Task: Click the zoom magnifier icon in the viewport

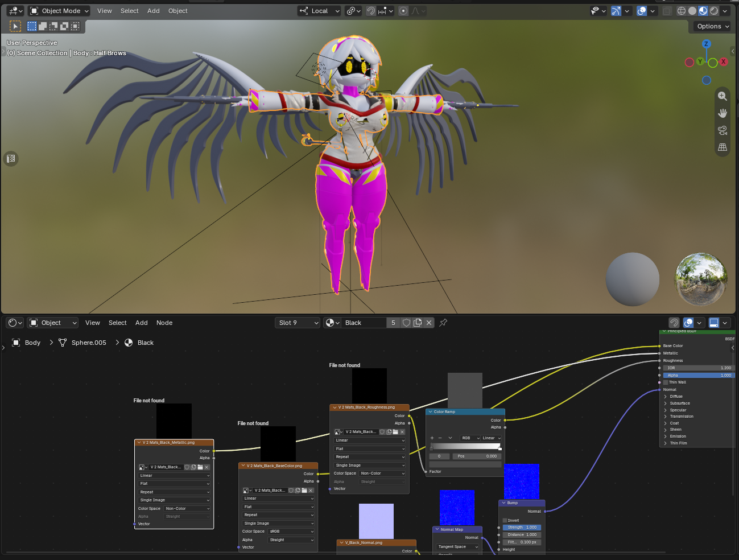Action: click(x=723, y=96)
